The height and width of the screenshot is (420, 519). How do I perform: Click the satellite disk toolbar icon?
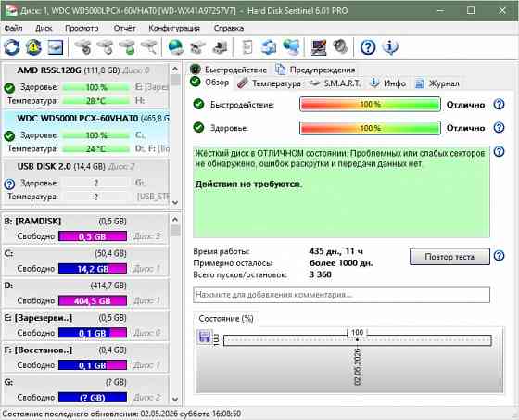pyautogui.click(x=197, y=47)
